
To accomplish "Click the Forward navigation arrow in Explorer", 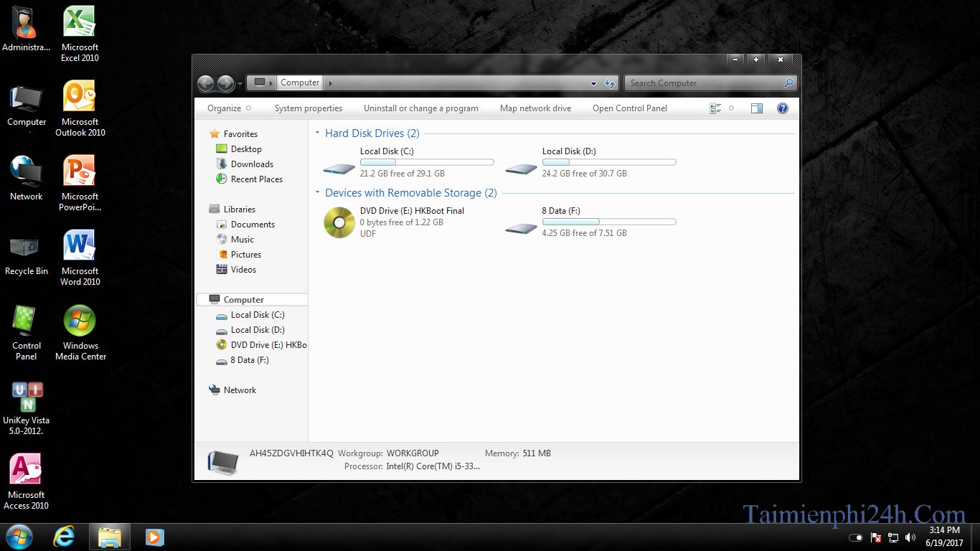I will [x=225, y=83].
